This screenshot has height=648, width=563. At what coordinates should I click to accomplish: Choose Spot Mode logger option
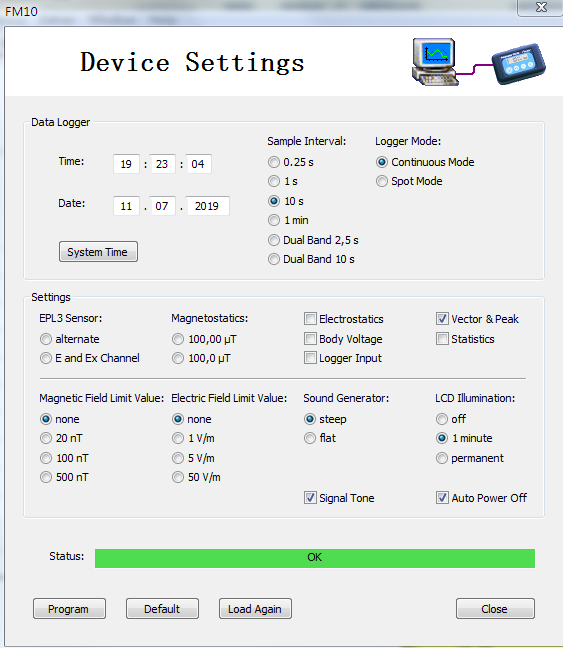click(x=382, y=181)
